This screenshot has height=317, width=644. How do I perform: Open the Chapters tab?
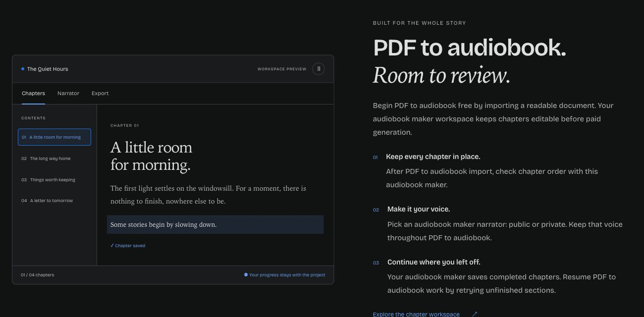33,93
